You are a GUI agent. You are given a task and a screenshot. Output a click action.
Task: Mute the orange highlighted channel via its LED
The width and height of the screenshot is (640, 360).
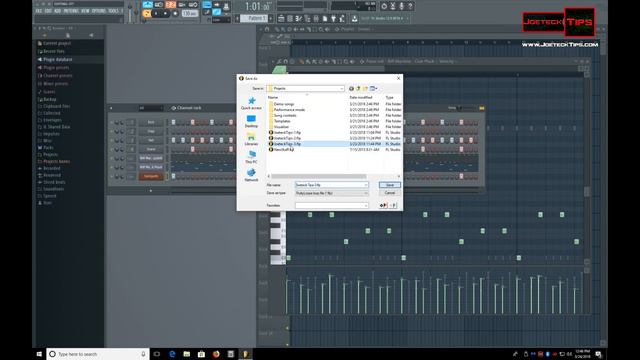pos(111,176)
